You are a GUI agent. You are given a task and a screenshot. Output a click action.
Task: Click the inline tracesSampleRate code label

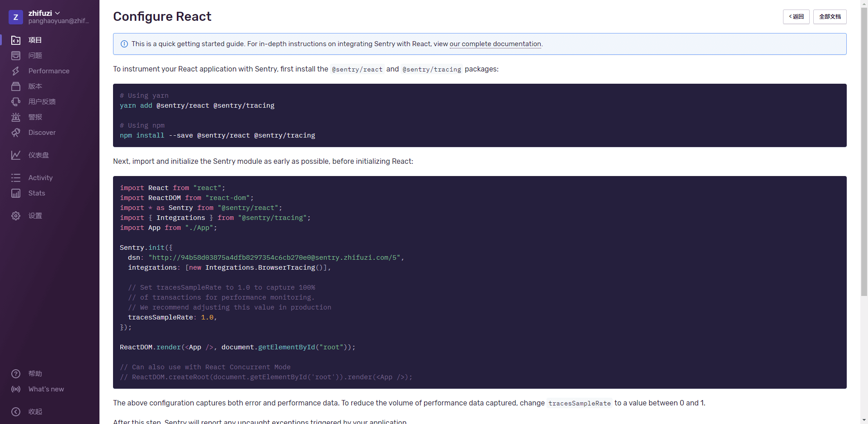click(580, 403)
